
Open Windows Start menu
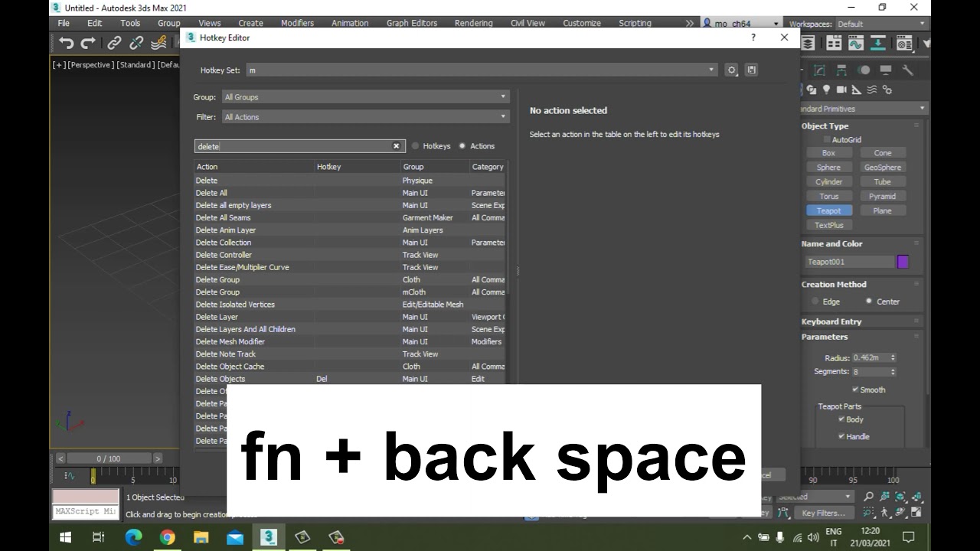point(65,537)
